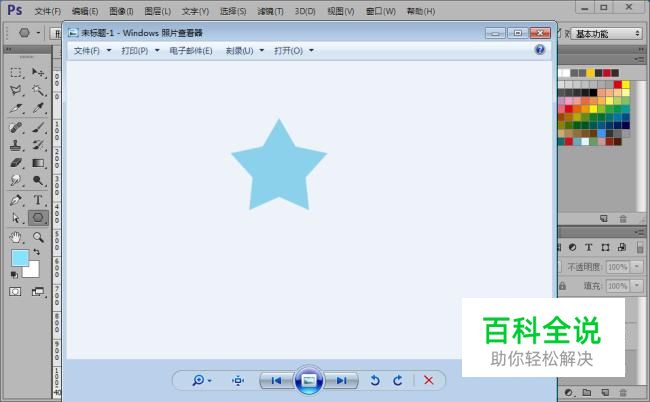
Task: Open Photo Viewer zoom magnifier control
Action: [201, 380]
